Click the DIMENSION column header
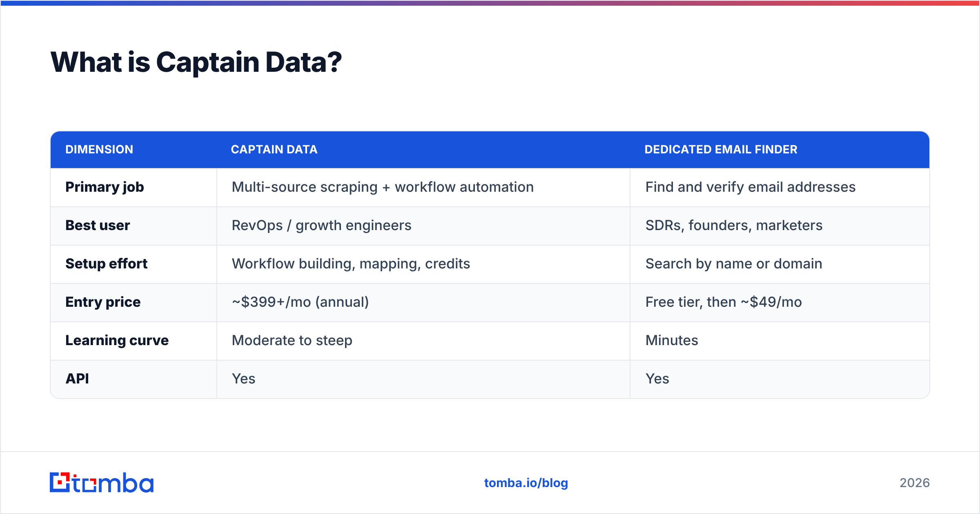The height and width of the screenshot is (514, 980). (99, 149)
